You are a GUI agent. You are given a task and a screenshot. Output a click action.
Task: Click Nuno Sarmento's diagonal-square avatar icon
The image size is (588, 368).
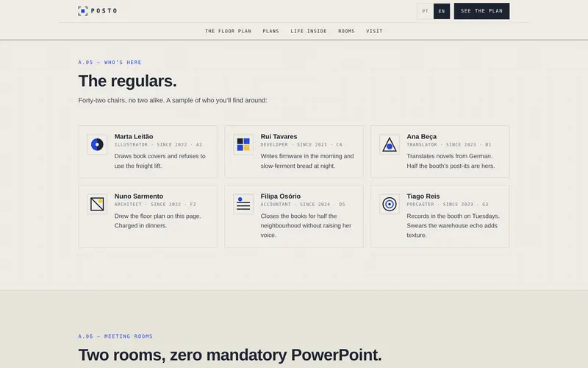coord(97,204)
